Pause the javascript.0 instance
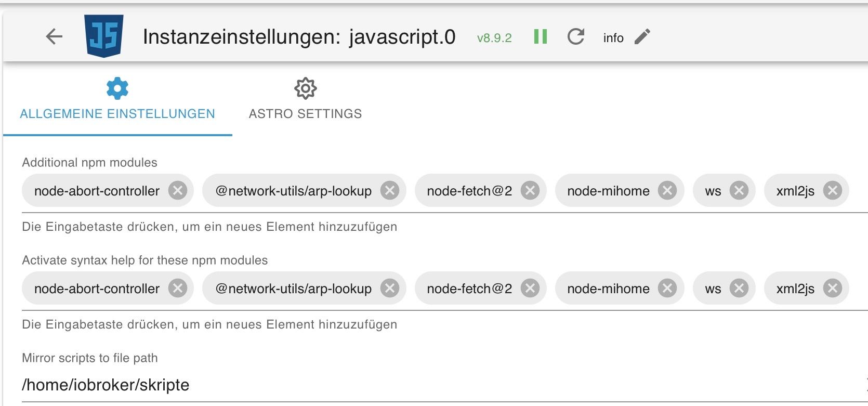 coord(541,36)
